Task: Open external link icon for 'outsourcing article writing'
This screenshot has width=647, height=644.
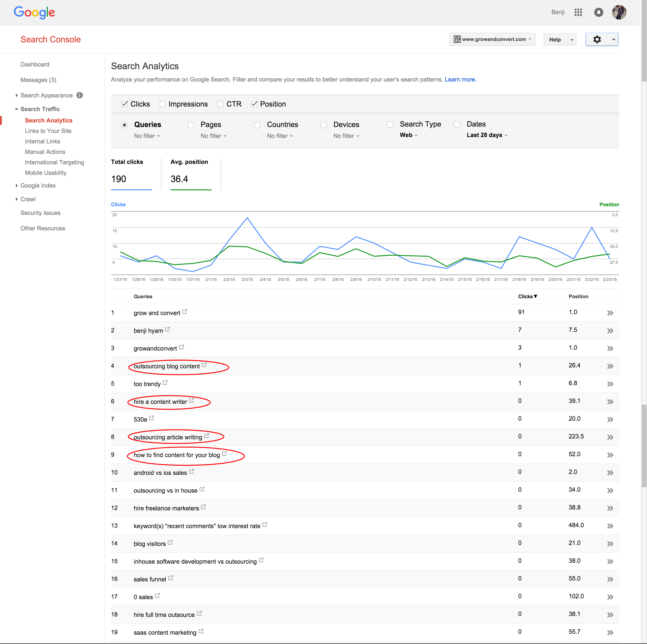Action: tap(207, 435)
